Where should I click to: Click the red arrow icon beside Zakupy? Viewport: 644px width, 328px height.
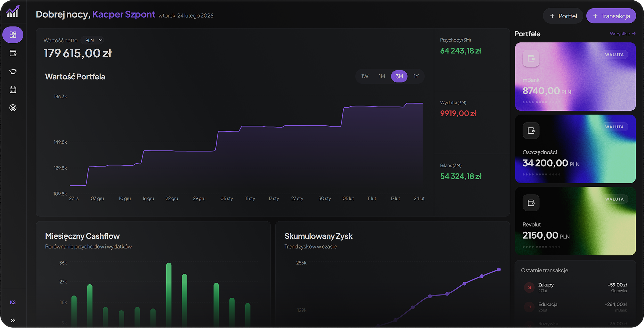[x=529, y=287]
